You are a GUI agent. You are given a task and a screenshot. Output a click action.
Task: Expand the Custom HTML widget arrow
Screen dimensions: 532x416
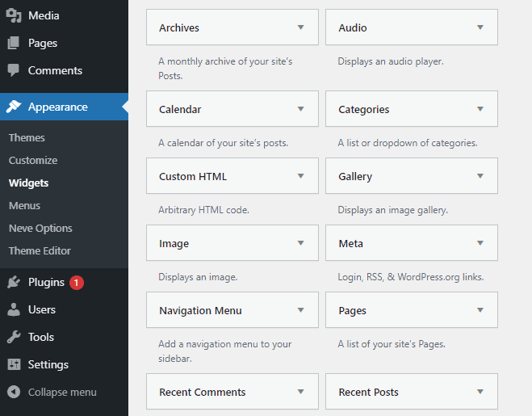[300, 175]
